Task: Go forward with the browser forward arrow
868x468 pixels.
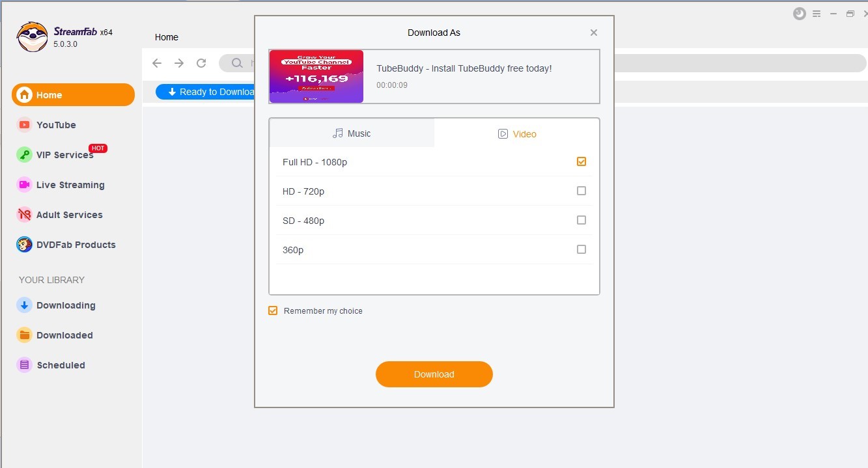Action: pos(179,63)
